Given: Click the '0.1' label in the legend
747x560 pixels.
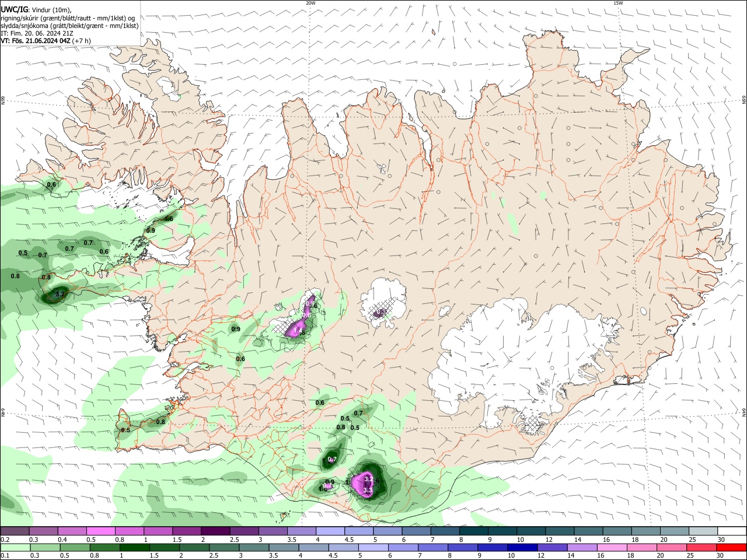Looking at the screenshot, I should tap(5, 556).
